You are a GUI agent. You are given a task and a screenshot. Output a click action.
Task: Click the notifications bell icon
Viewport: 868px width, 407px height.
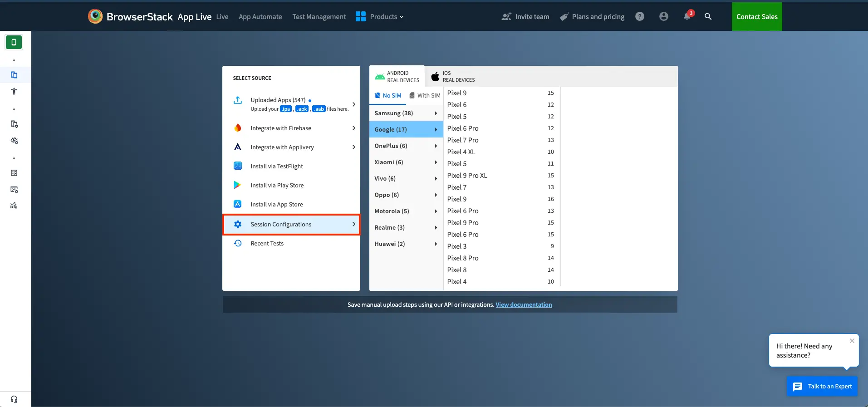(x=687, y=17)
